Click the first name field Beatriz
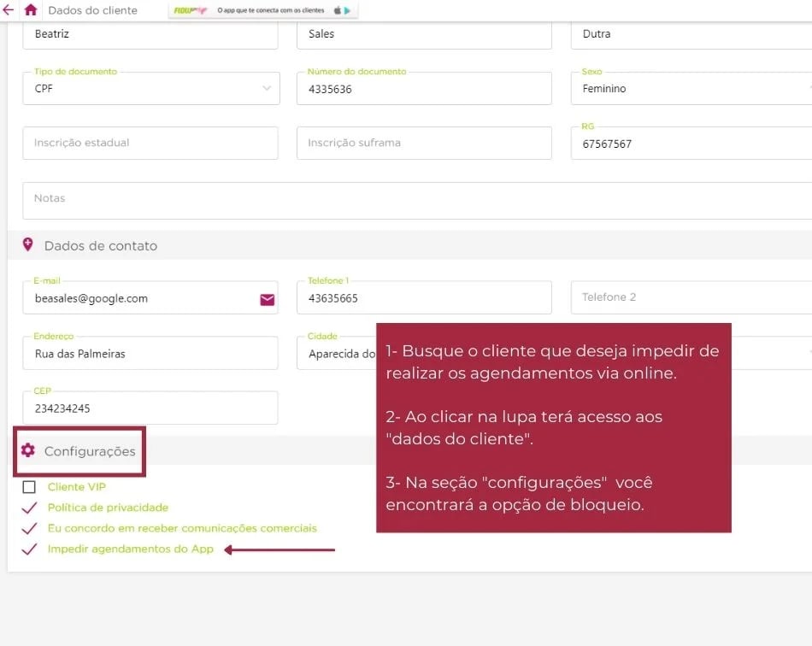Screen dimensions: 812x646 click(150, 35)
